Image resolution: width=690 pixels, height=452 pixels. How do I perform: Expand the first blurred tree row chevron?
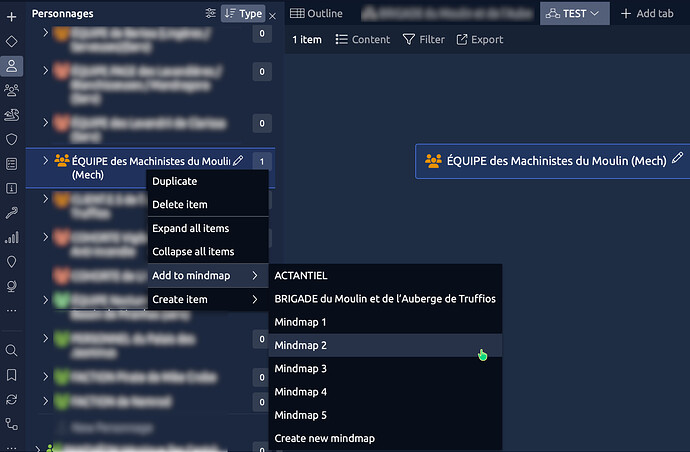tap(45, 33)
